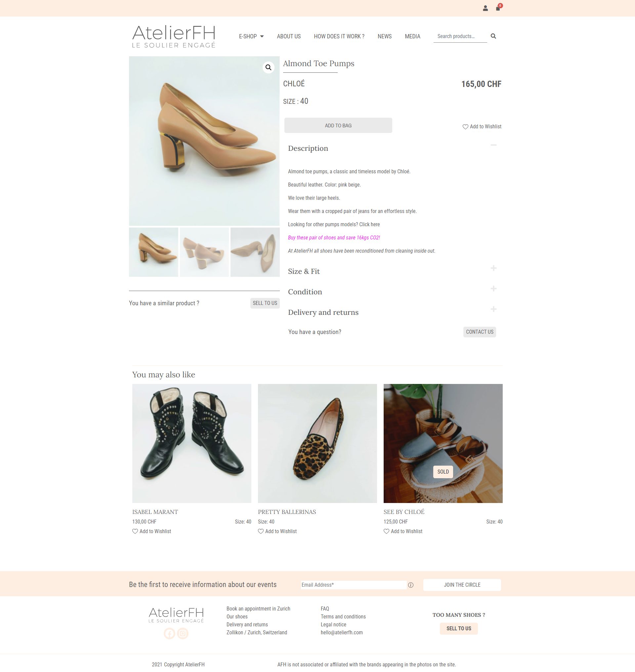635x672 pixels.
Task: Add See By Chloé to Wishlist
Action: tap(403, 531)
